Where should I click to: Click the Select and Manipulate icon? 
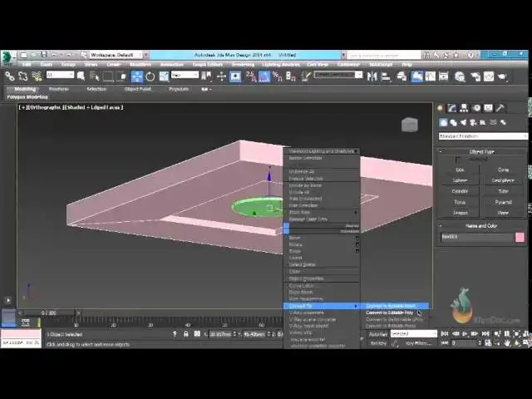[x=221, y=76]
